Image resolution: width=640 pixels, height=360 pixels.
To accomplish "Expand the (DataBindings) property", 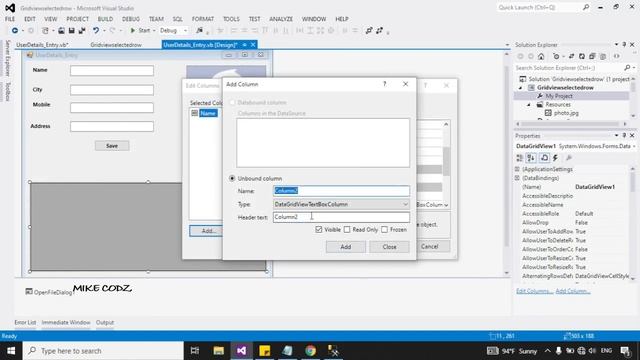I will [518, 178].
